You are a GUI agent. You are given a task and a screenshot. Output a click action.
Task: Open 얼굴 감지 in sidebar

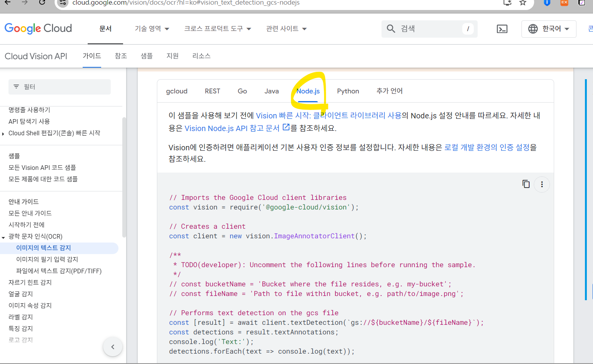(21, 294)
